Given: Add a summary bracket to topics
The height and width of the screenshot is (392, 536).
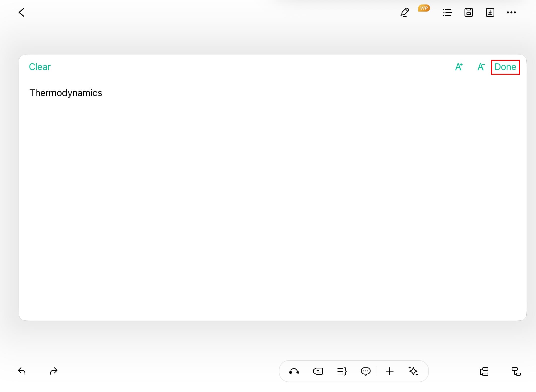Looking at the screenshot, I should [342, 371].
